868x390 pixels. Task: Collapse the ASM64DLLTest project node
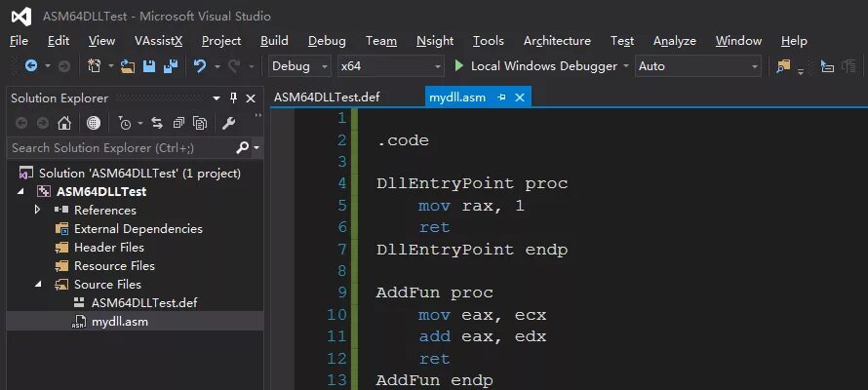pos(21,191)
